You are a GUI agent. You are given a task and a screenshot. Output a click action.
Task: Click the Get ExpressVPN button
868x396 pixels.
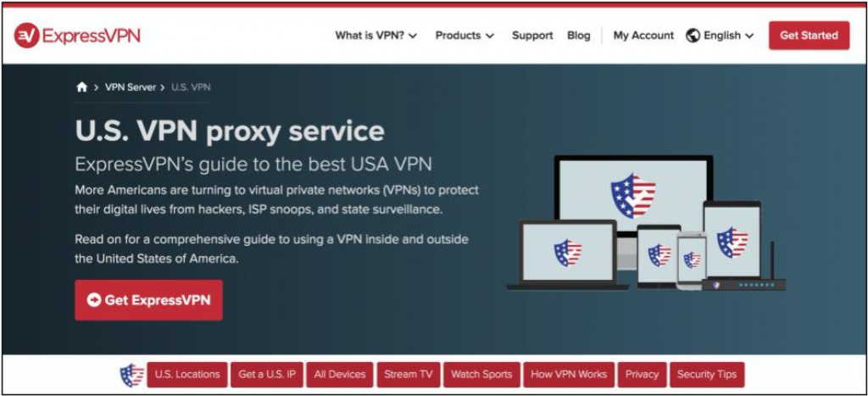point(148,299)
